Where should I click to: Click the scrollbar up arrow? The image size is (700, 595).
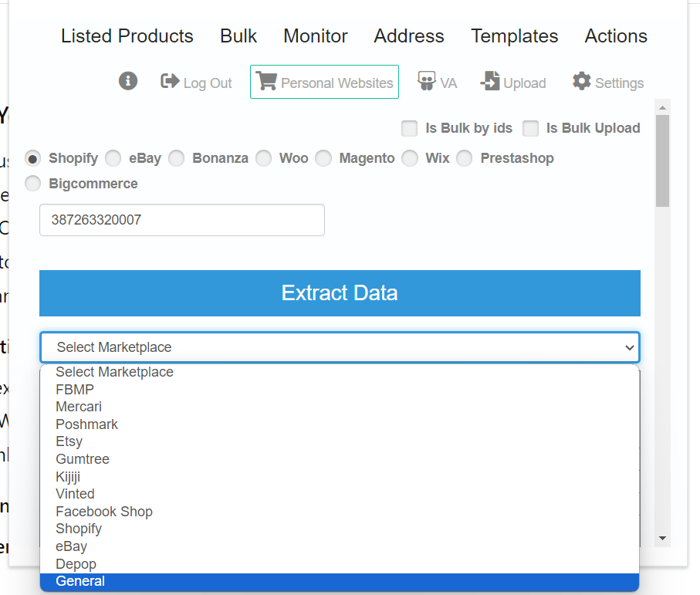tap(662, 107)
